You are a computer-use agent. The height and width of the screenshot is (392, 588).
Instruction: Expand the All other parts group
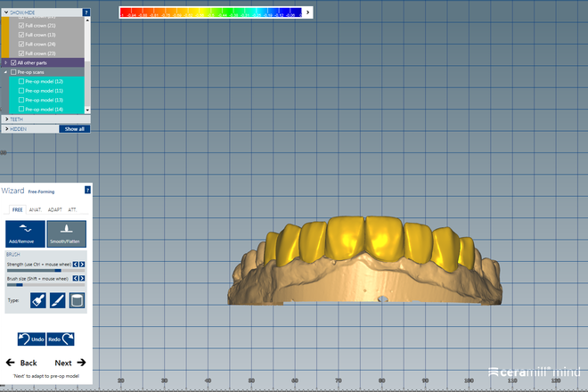click(5, 62)
